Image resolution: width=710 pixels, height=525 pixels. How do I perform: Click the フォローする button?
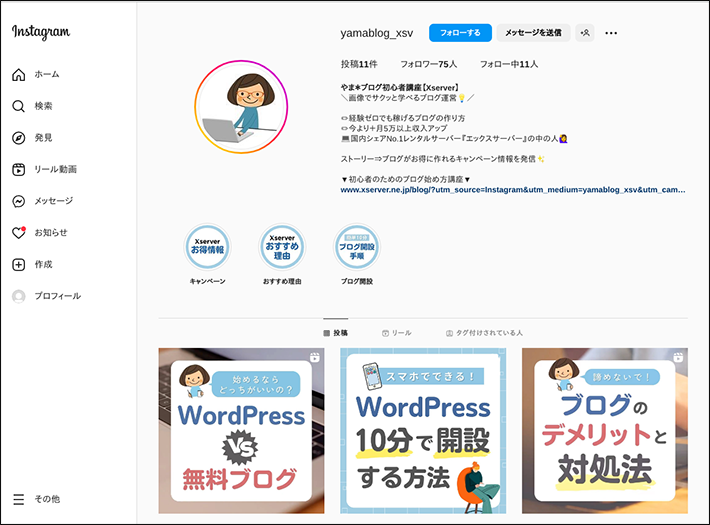pyautogui.click(x=460, y=33)
